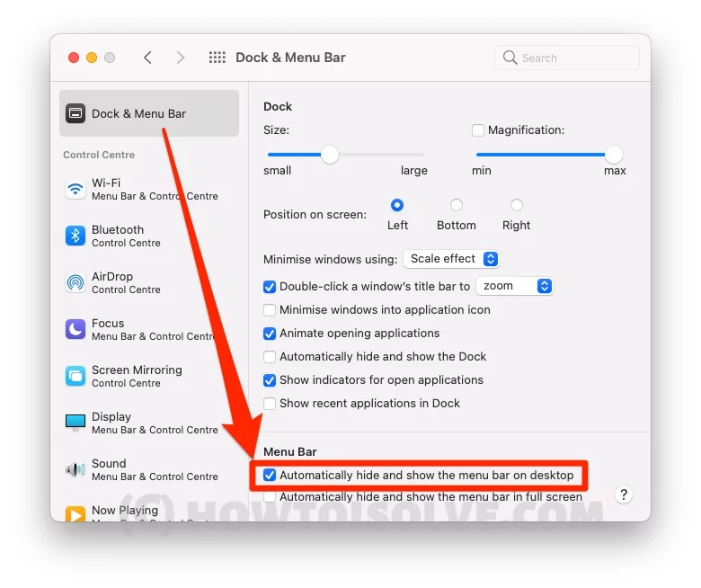Uncheck Double-click a window's title bar
The width and height of the screenshot is (701, 588).
270,287
